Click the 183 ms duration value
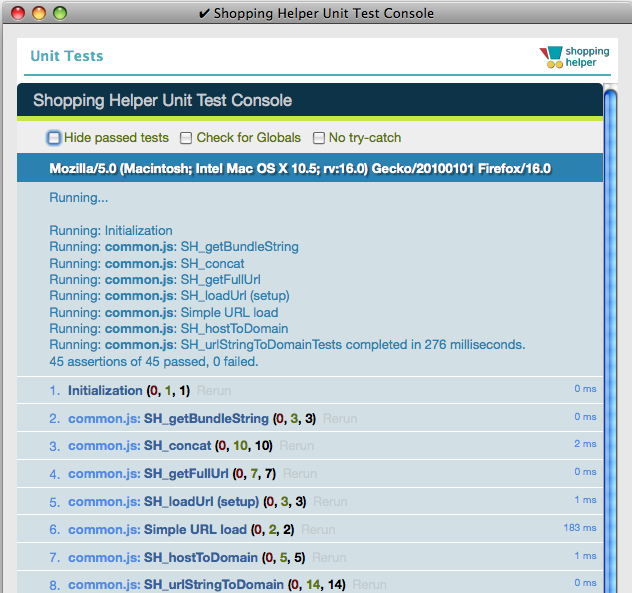The width and height of the screenshot is (632, 593). (580, 528)
